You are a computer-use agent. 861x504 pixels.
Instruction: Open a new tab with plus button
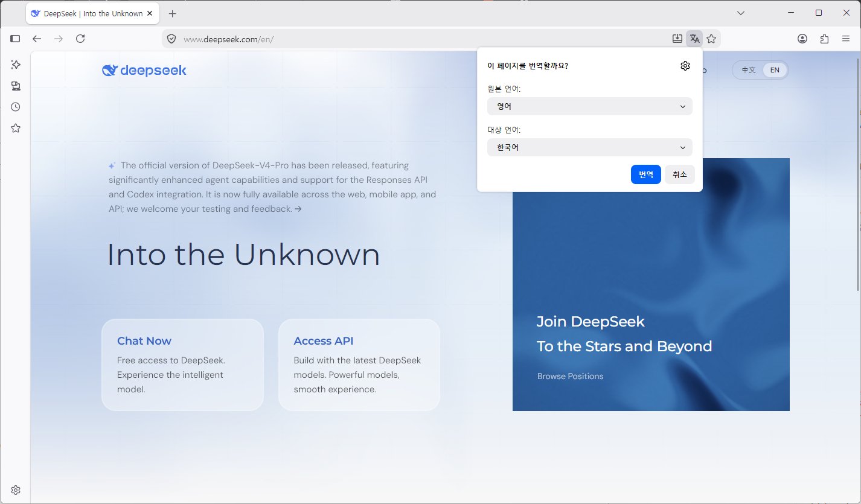tap(173, 13)
